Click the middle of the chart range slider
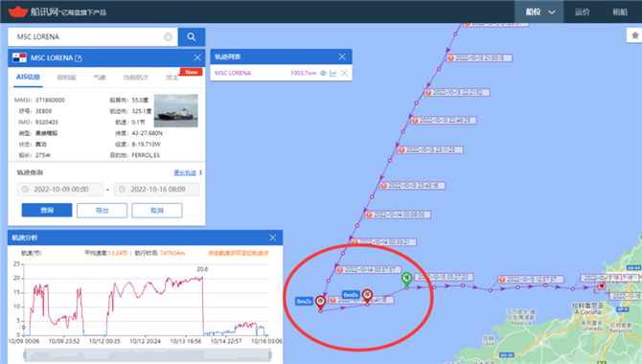The height and width of the screenshot is (364, 642). [148, 355]
